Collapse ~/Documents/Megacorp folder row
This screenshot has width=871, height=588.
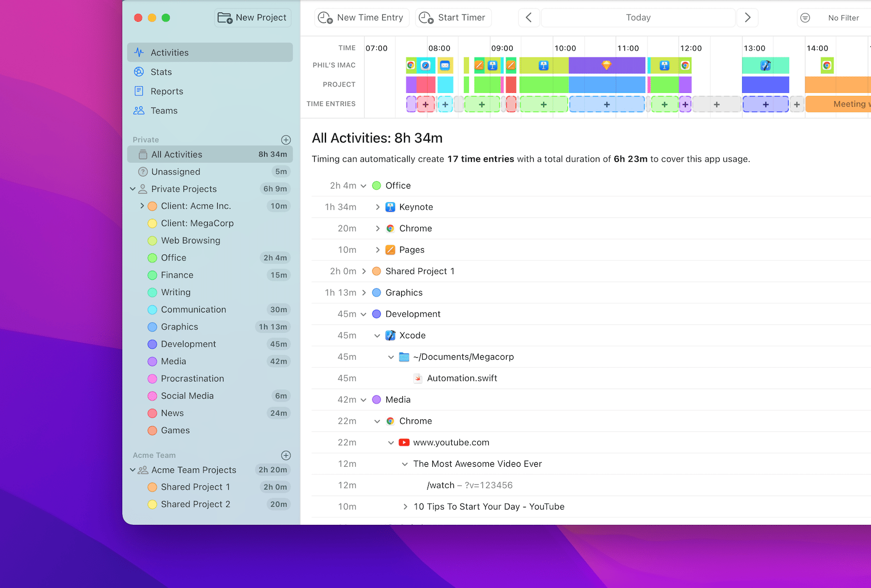click(391, 357)
